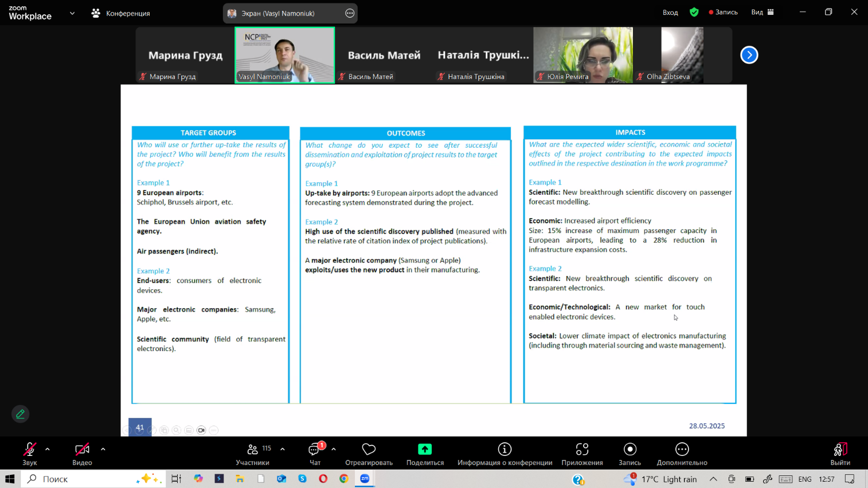Click the Zoom icon in the taskbar
Screen dimensions: 868x488
[365, 479]
